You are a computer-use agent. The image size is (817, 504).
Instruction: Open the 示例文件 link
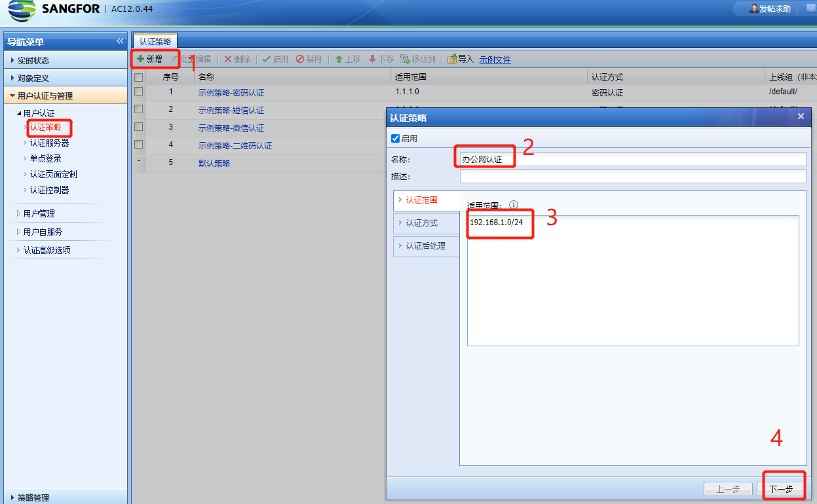495,60
